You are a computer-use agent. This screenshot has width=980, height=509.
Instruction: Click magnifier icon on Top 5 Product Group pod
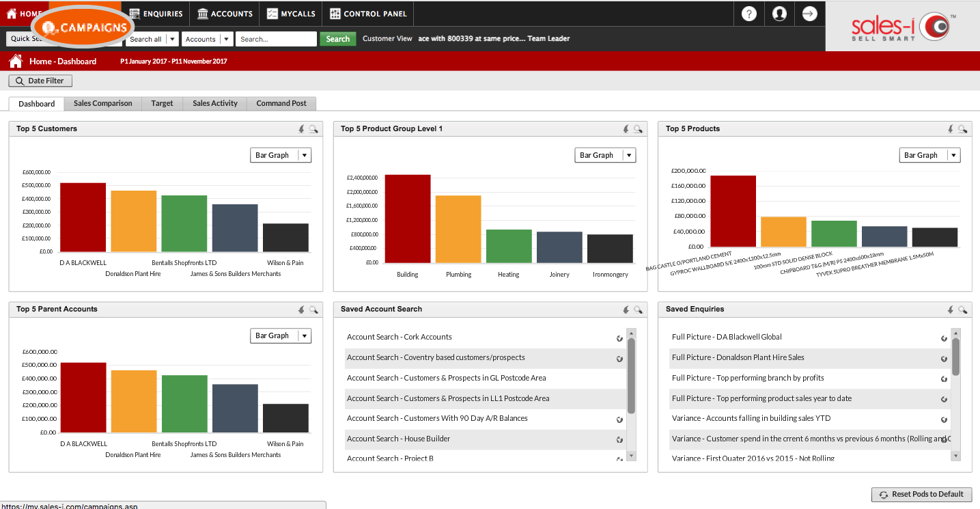point(638,128)
